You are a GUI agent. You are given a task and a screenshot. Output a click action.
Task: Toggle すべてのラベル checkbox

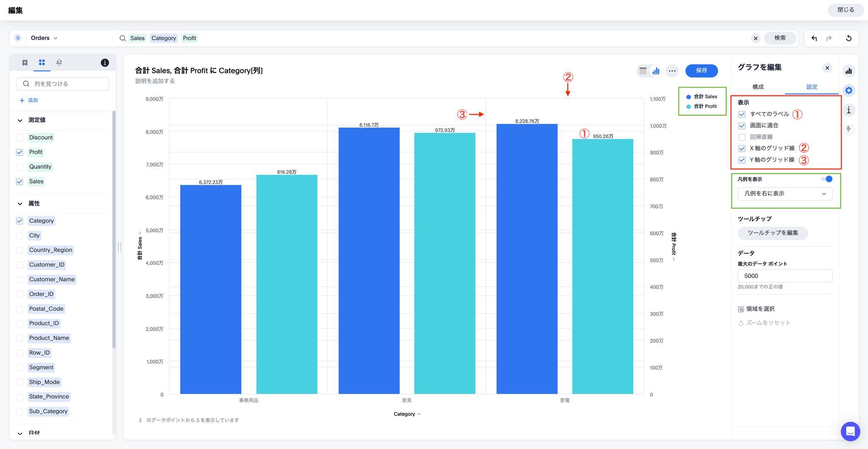point(742,114)
